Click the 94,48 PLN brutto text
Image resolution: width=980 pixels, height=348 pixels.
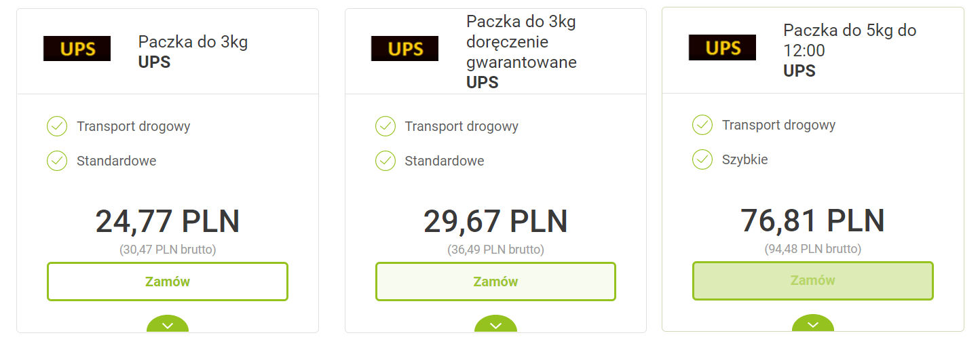pyautogui.click(x=812, y=249)
